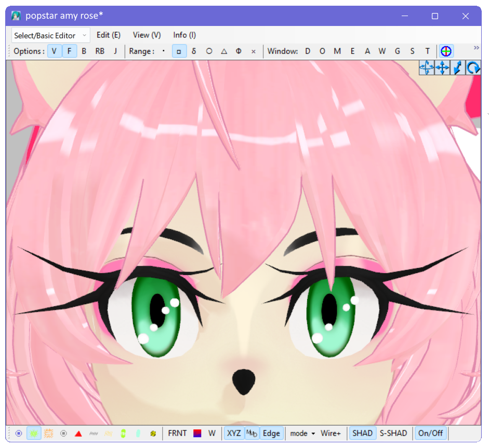Viewport: 489px width, 448px height.
Task: Click the FRNT front view button
Action: click(x=177, y=433)
